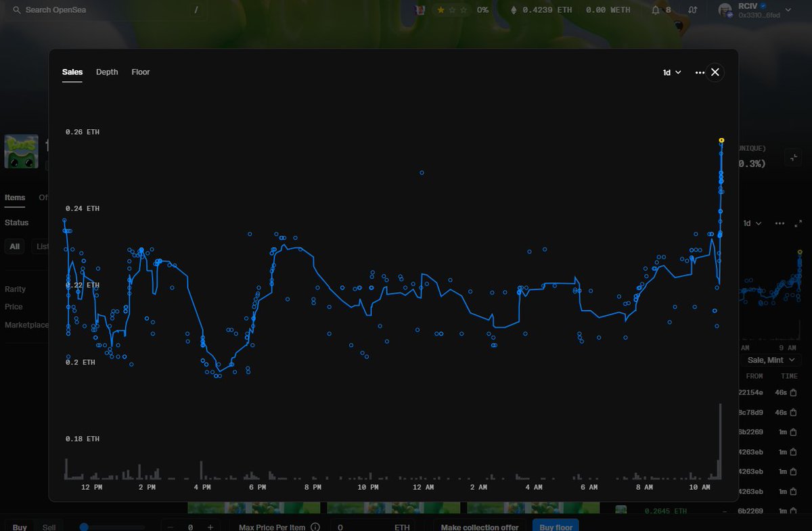
Task: Expand the RCIV account dropdown chevron
Action: pos(788,10)
